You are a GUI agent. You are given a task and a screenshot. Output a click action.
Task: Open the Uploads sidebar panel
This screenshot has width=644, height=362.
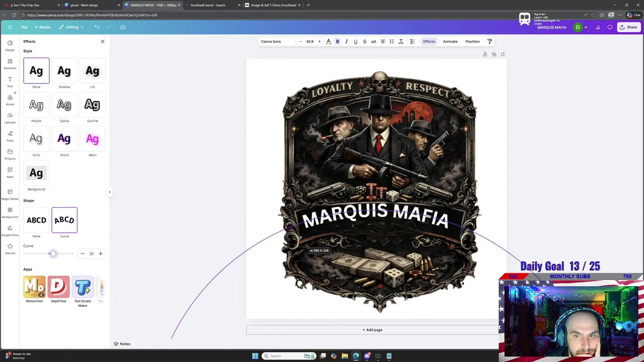click(x=10, y=118)
